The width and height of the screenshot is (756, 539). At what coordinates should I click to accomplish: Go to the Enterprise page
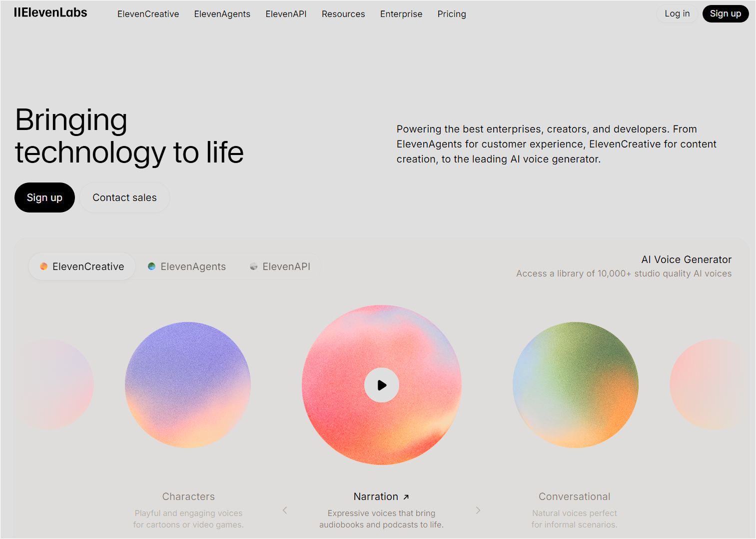401,14
